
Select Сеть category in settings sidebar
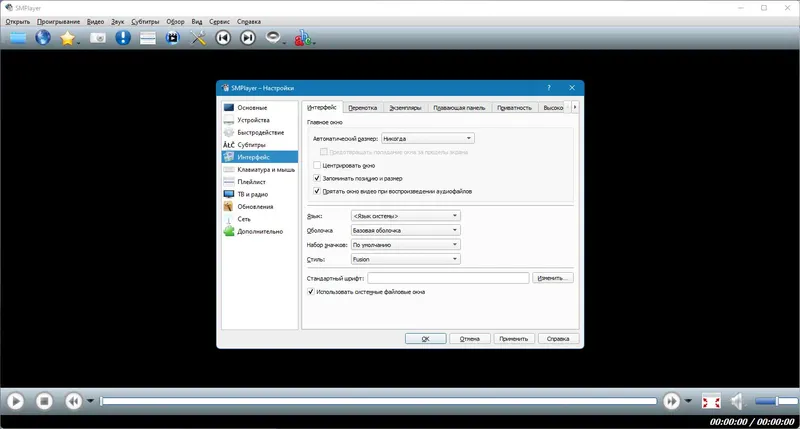point(260,219)
